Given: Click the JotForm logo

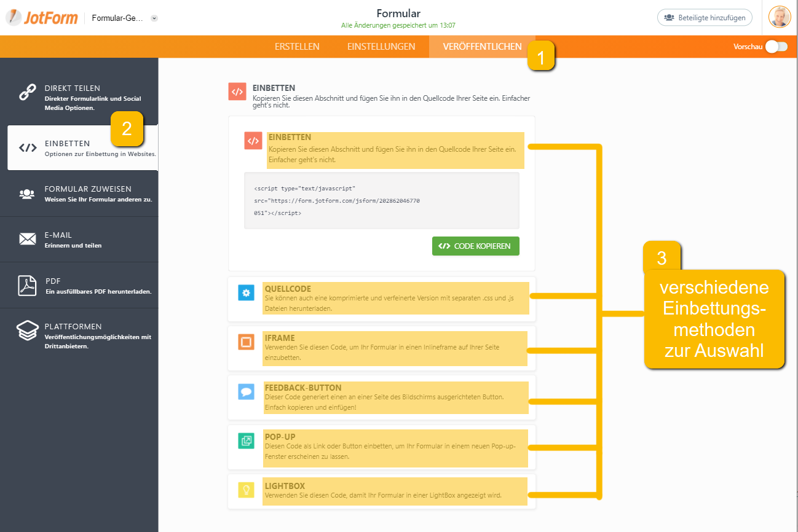Looking at the screenshot, I should click(x=42, y=17).
